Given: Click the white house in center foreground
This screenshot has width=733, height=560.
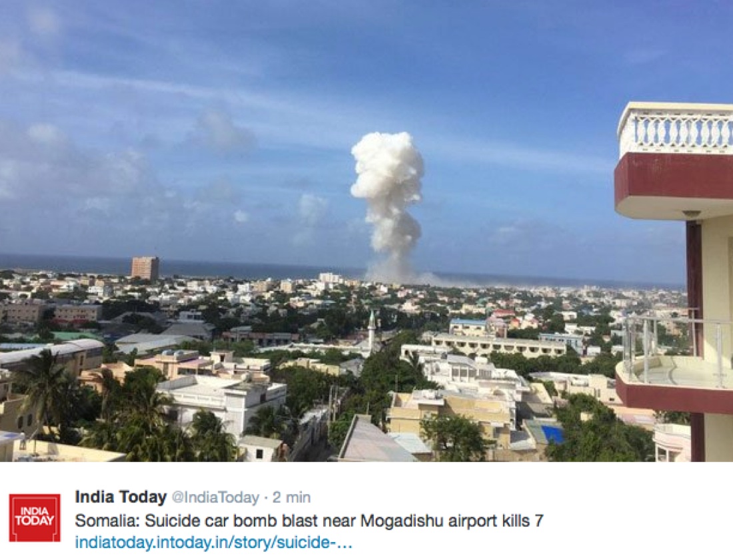Looking at the screenshot, I should (x=225, y=401).
